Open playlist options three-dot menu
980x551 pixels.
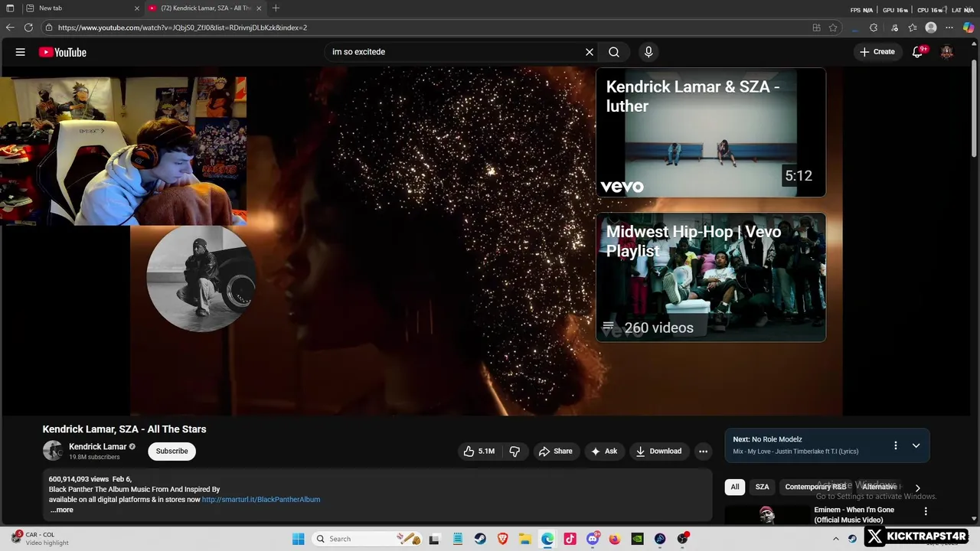coord(895,445)
